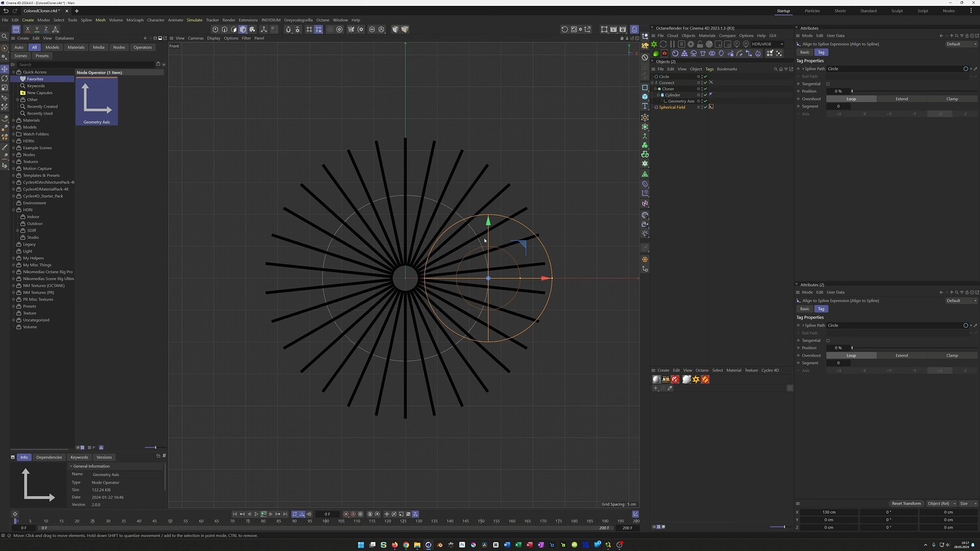Toggle the X axis lock icon
This screenshot has height=551, width=980.
click(27, 29)
